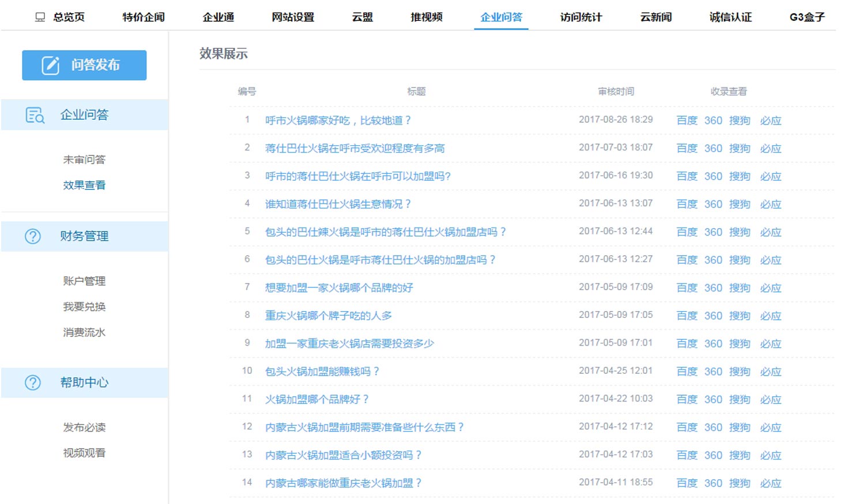
Task: Open the 访问统计 tab
Action: coord(581,17)
